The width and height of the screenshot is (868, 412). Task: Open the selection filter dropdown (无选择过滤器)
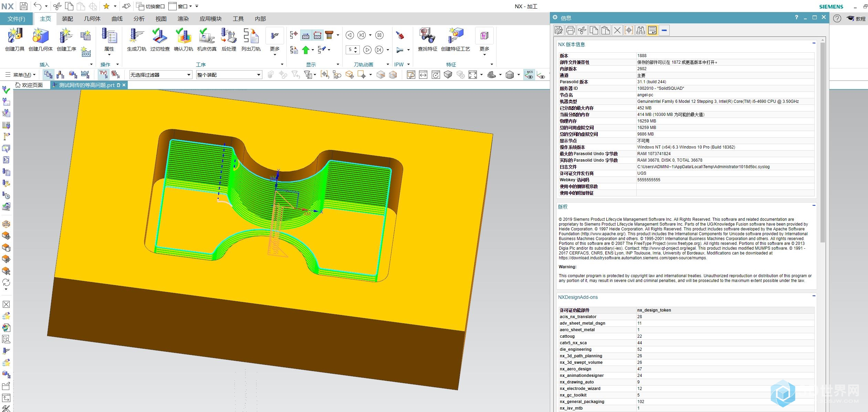point(160,75)
